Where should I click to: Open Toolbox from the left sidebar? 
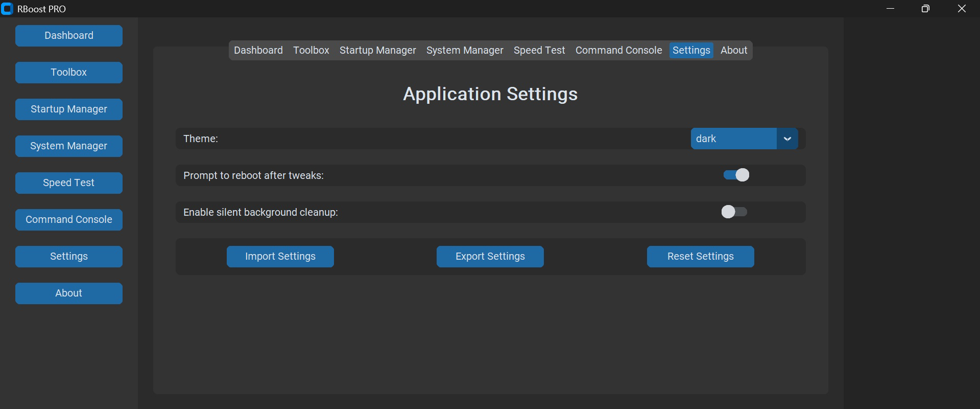[69, 73]
